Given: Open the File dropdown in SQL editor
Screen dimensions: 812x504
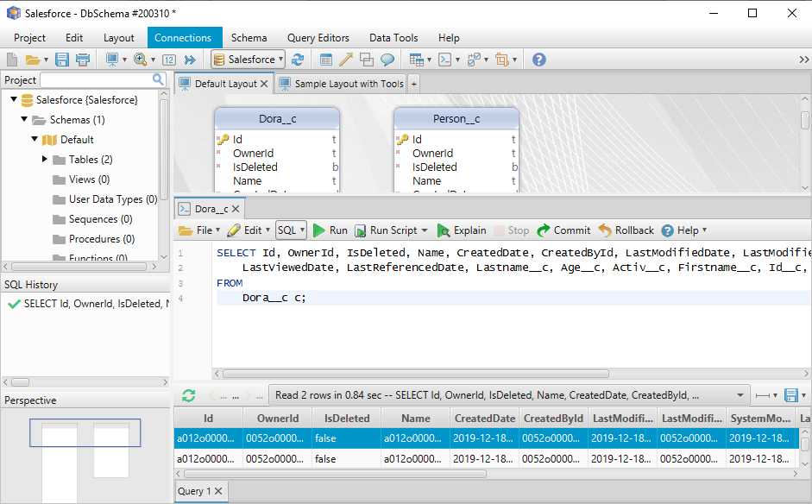Looking at the screenshot, I should [x=199, y=230].
